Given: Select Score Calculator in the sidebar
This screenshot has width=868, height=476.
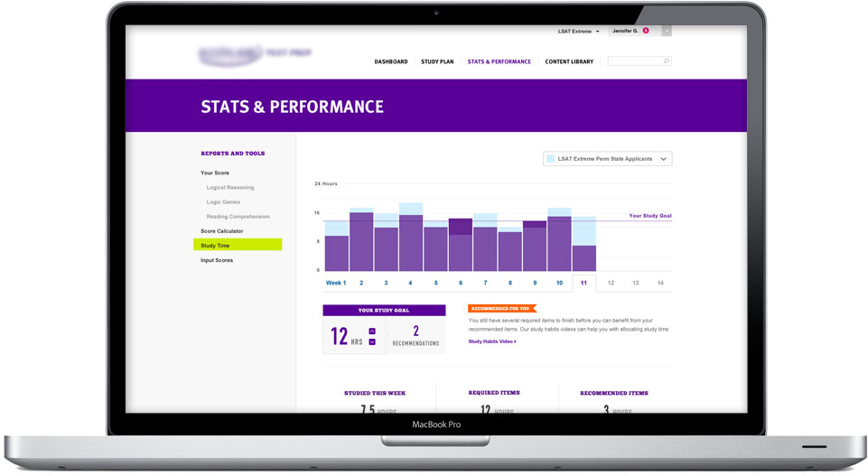Looking at the screenshot, I should [x=221, y=231].
